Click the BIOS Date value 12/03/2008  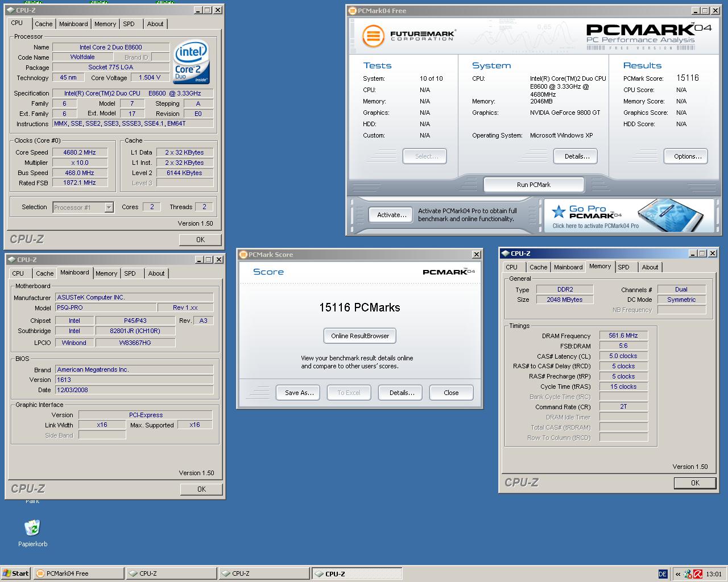tap(134, 390)
